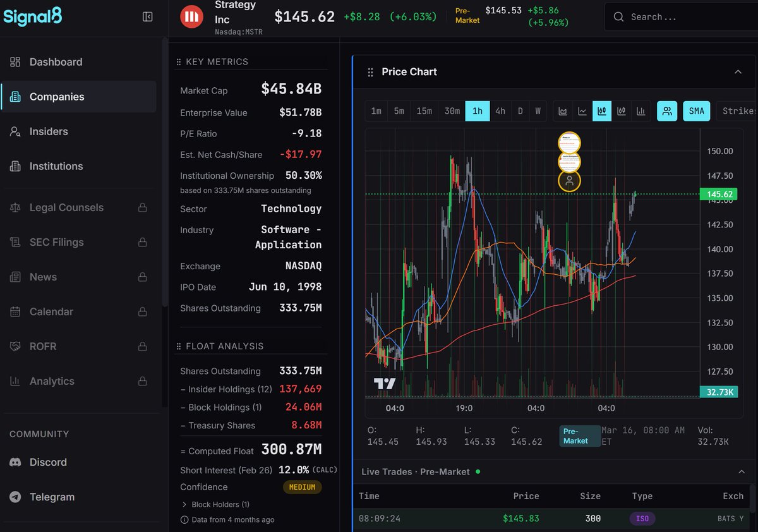
Task: Select the 1h chart interval
Action: point(478,111)
